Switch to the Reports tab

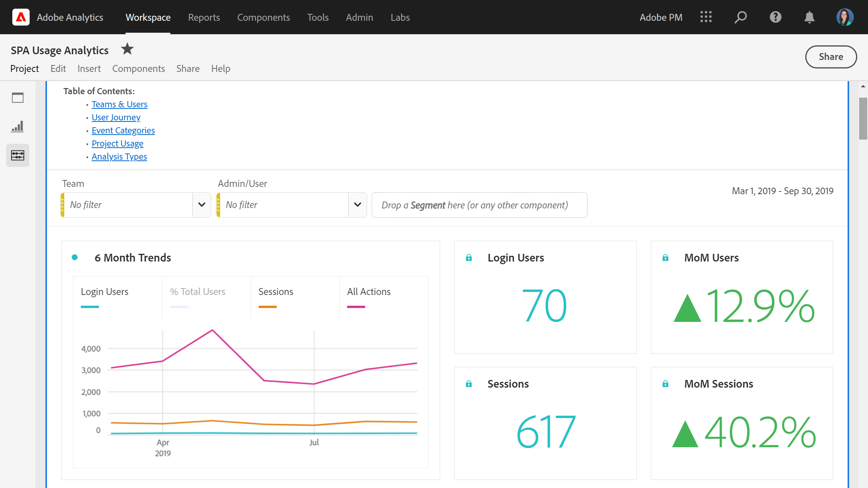pos(204,17)
